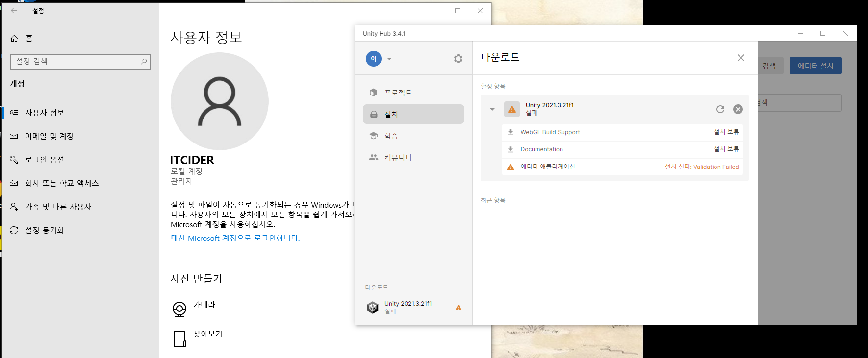Click the 설치 실패: Validation Failed message
Image resolution: width=868 pixels, height=358 pixels.
[702, 167]
